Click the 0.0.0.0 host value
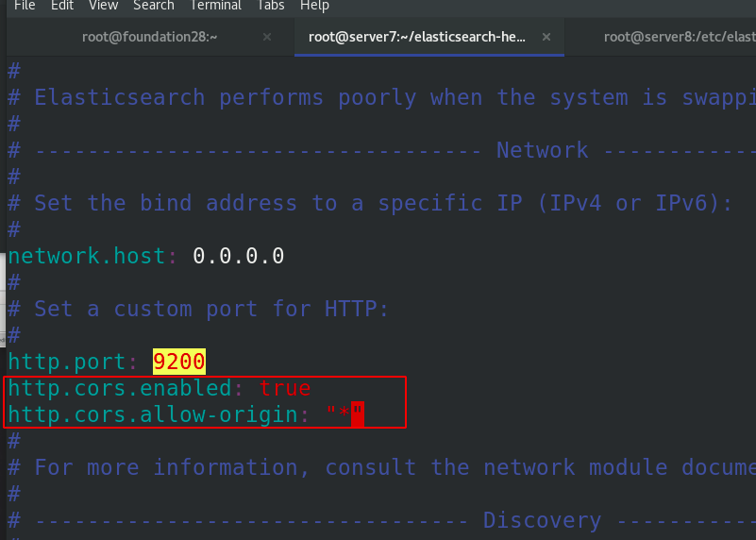Viewport: 756px width, 540px height. tap(239, 256)
